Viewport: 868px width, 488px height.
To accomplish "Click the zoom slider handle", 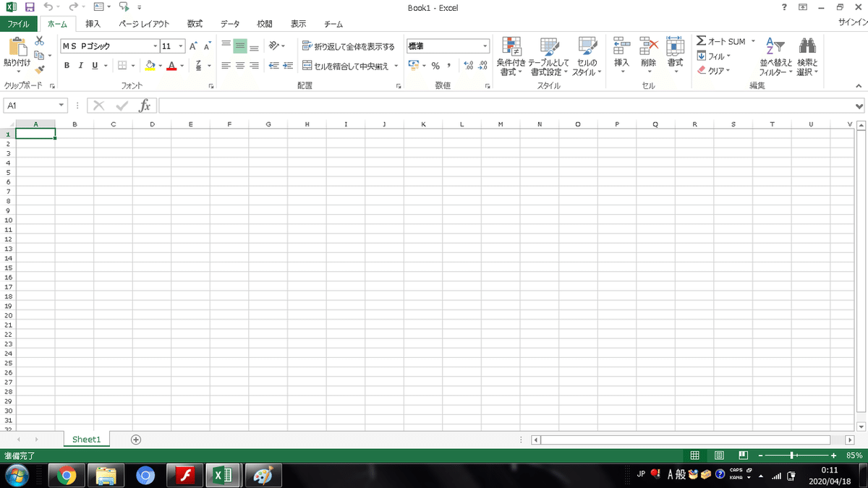I will [793, 455].
